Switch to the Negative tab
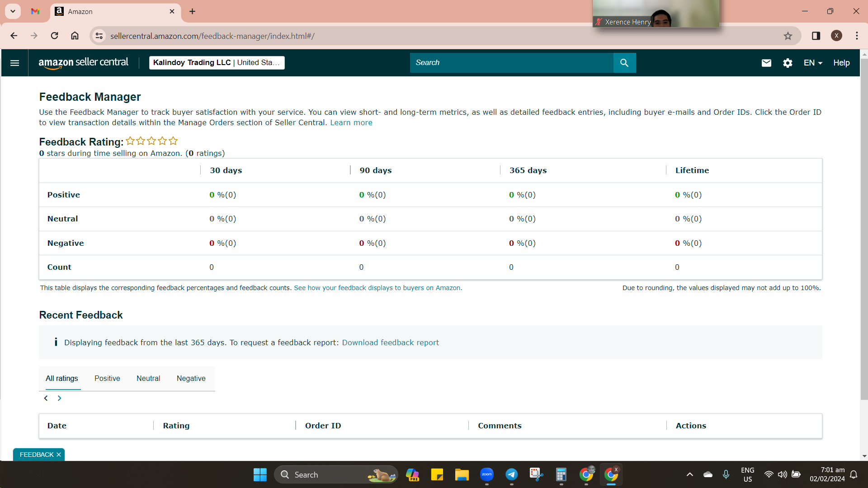This screenshot has height=488, width=868. pyautogui.click(x=191, y=379)
